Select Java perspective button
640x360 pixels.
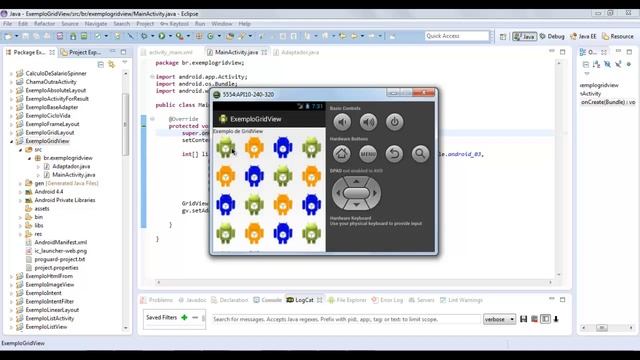pos(524,36)
